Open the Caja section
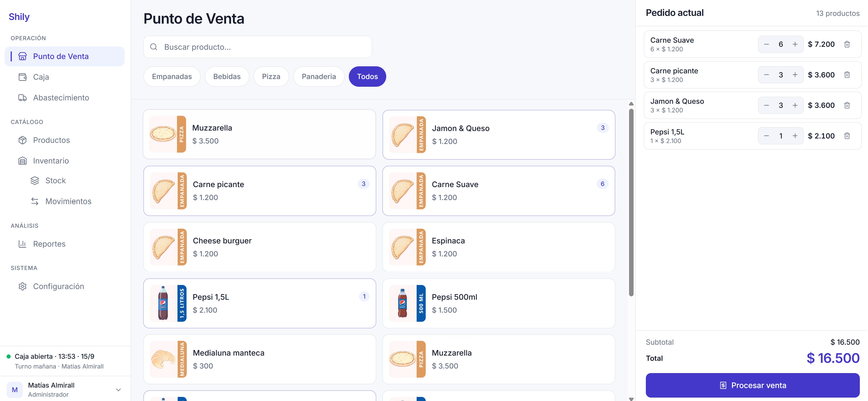Viewport: 868px width, 401px height. pos(64,77)
